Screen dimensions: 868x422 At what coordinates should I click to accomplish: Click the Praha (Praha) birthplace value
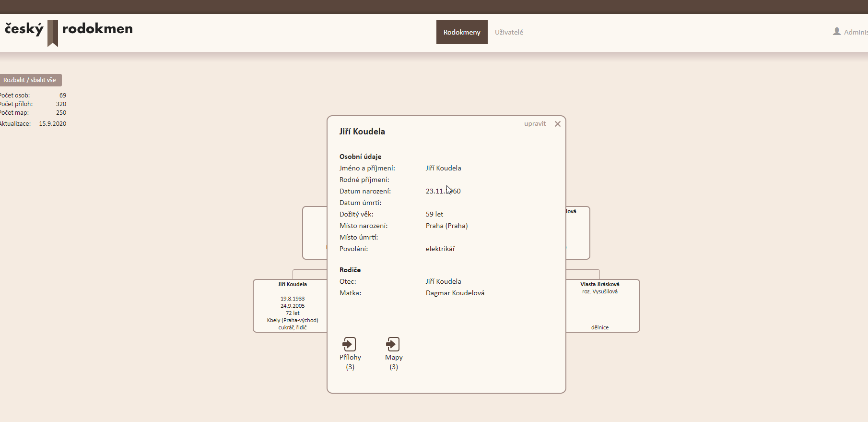[x=446, y=226]
